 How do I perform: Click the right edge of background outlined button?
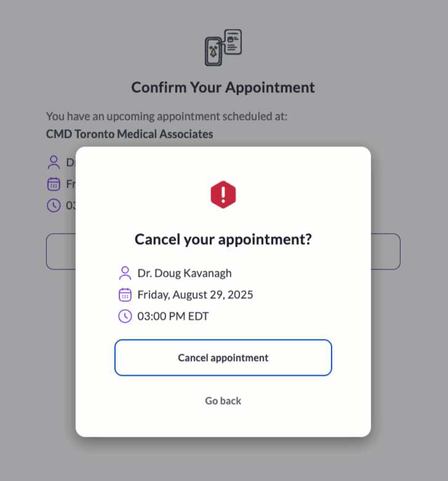(386, 252)
